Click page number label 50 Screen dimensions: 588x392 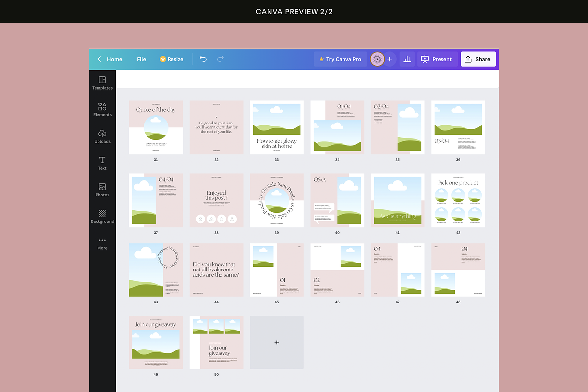(217, 375)
